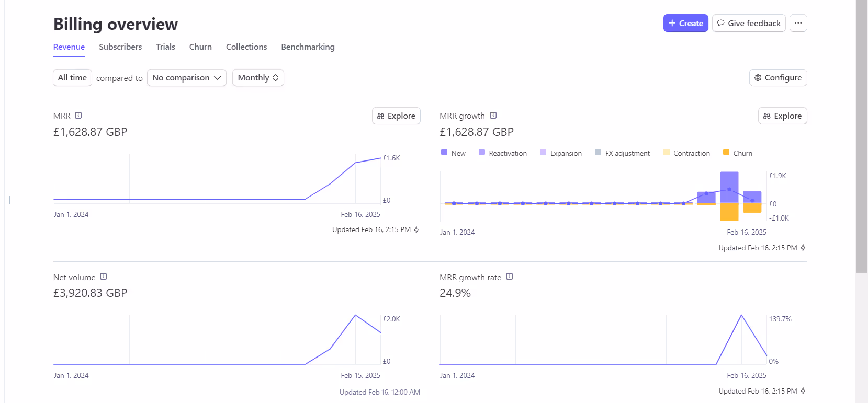Open the No comparison dropdown
This screenshot has height=403, width=868.
pos(186,78)
